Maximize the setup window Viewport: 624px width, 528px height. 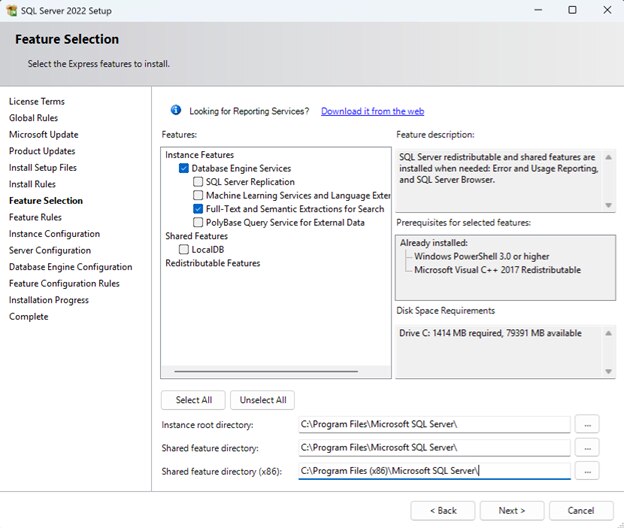[x=572, y=10]
